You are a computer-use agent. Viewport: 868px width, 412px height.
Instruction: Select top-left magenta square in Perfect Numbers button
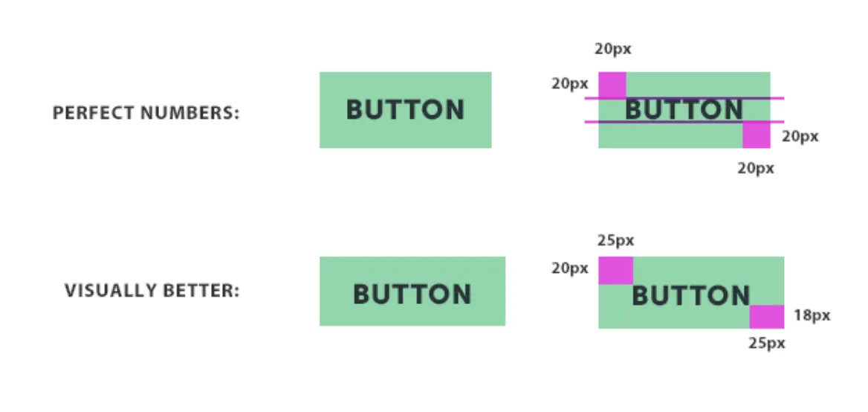click(x=612, y=84)
